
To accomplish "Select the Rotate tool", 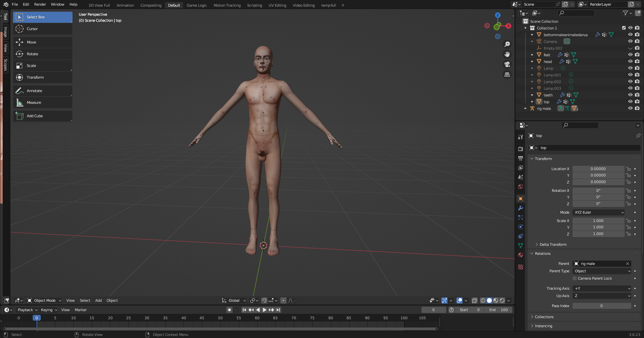I will (43, 54).
